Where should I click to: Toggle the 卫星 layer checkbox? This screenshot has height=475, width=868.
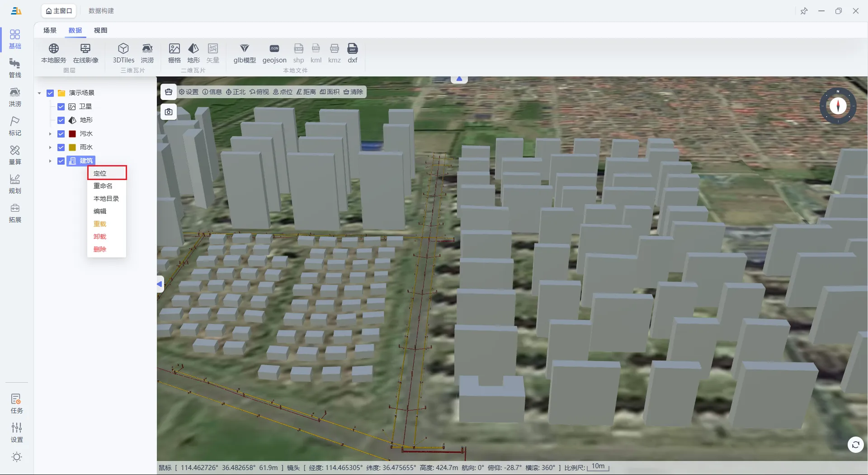(x=61, y=107)
